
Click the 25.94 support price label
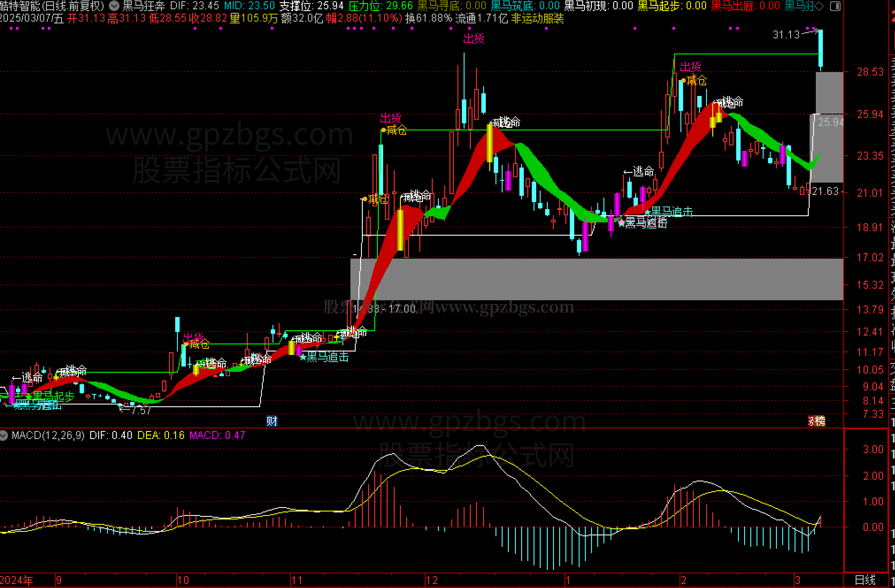click(x=830, y=122)
